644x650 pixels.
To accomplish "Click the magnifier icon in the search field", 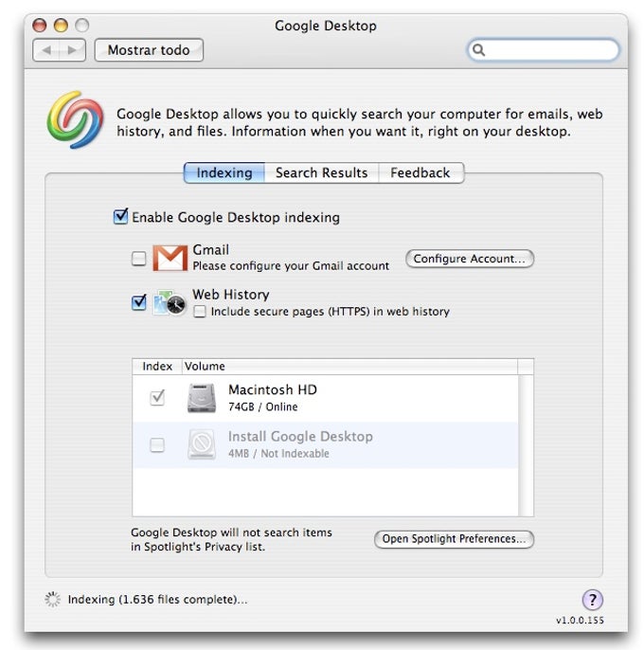I will 478,50.
